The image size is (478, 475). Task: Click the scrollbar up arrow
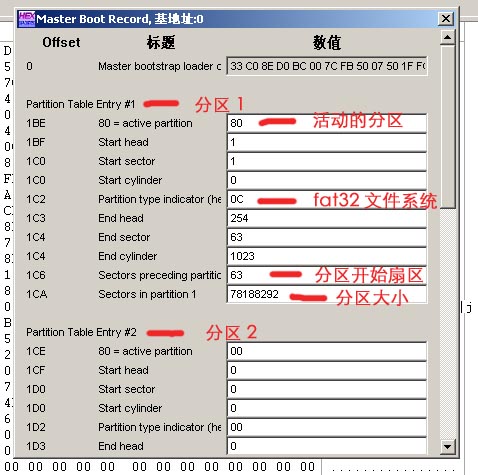[447, 37]
